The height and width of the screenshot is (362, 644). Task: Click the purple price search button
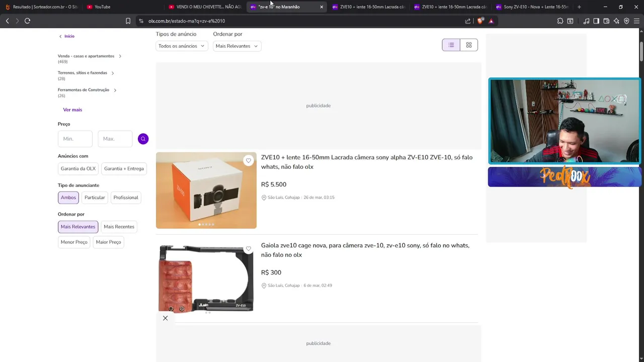pyautogui.click(x=143, y=139)
